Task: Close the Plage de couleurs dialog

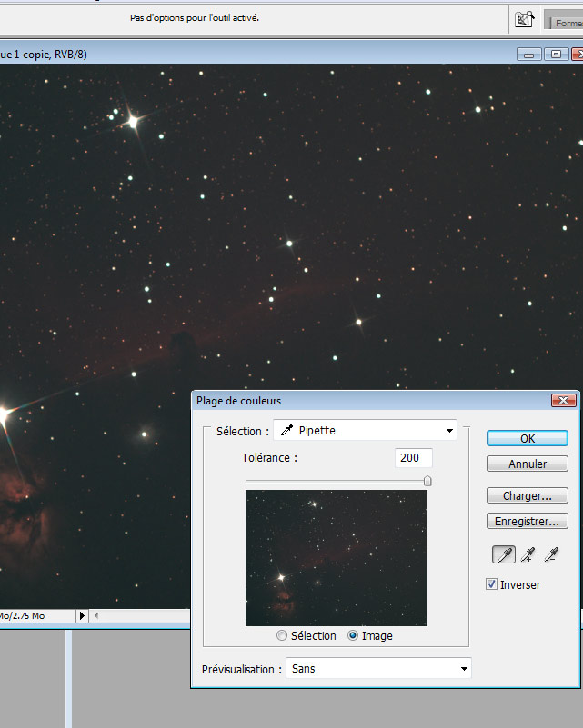Action: [564, 400]
